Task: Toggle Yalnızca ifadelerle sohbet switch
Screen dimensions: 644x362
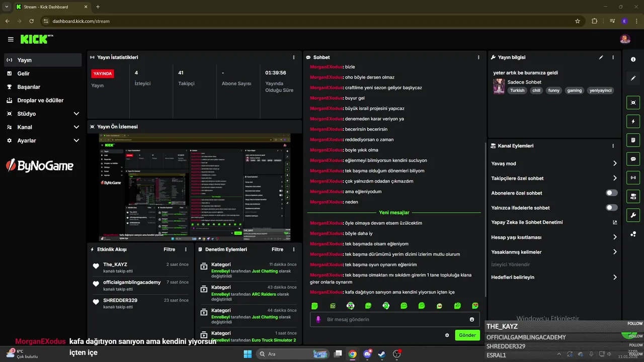Action: click(612, 208)
